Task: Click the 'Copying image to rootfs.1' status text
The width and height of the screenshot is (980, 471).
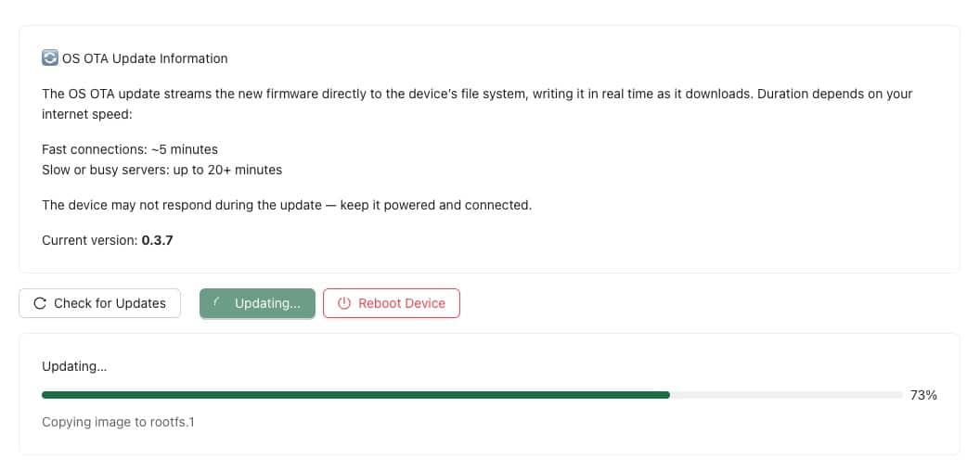Action: click(118, 422)
